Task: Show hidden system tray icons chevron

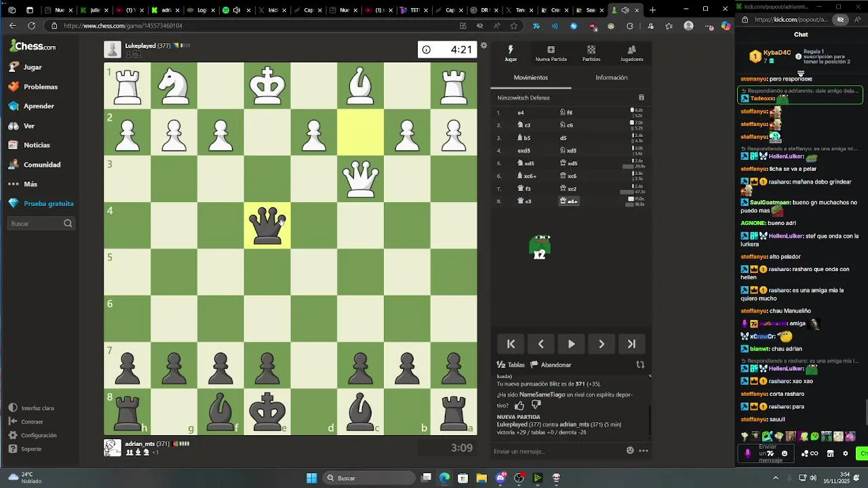Action: point(776,478)
